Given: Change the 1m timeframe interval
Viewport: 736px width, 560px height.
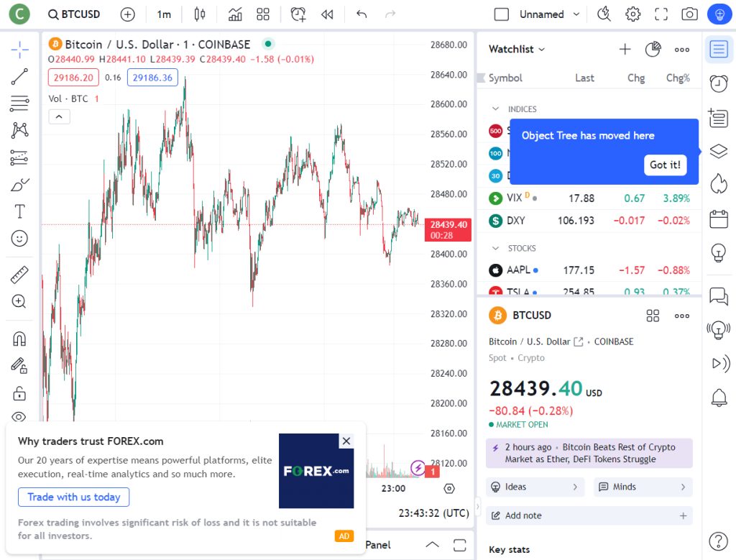Looking at the screenshot, I should [164, 14].
